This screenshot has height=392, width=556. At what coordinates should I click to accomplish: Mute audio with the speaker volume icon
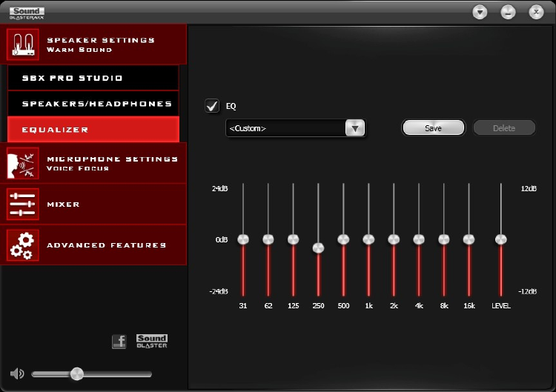17,373
